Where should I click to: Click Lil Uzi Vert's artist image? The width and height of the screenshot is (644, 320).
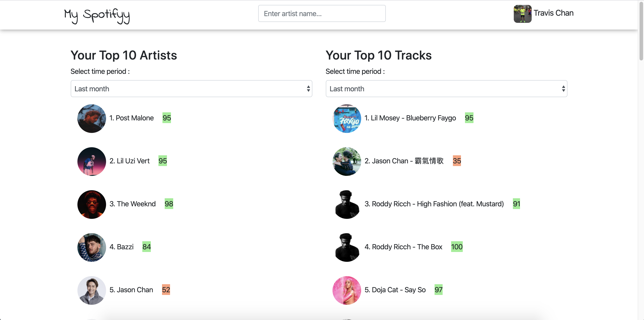pyautogui.click(x=92, y=162)
